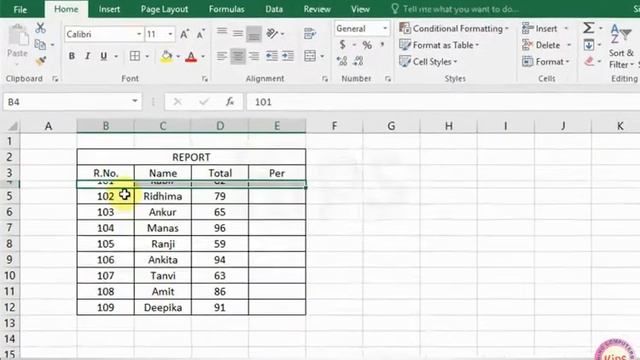This screenshot has width=640, height=360.
Task: Open the Cells group Format dropdown
Action: click(x=546, y=62)
